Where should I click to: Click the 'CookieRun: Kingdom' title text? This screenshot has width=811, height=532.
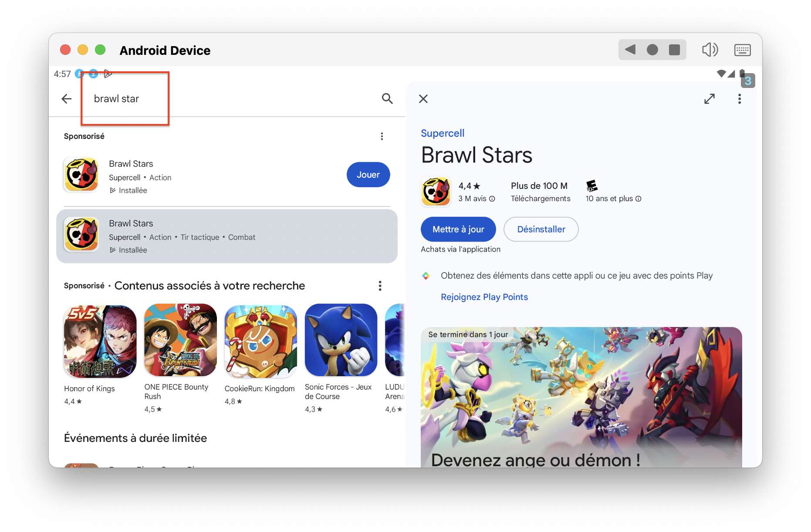pos(260,388)
